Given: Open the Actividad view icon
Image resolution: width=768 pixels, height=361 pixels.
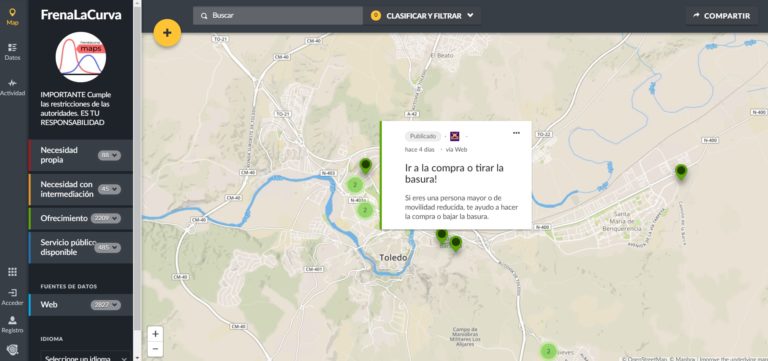Looking at the screenshot, I should pyautogui.click(x=12, y=87).
